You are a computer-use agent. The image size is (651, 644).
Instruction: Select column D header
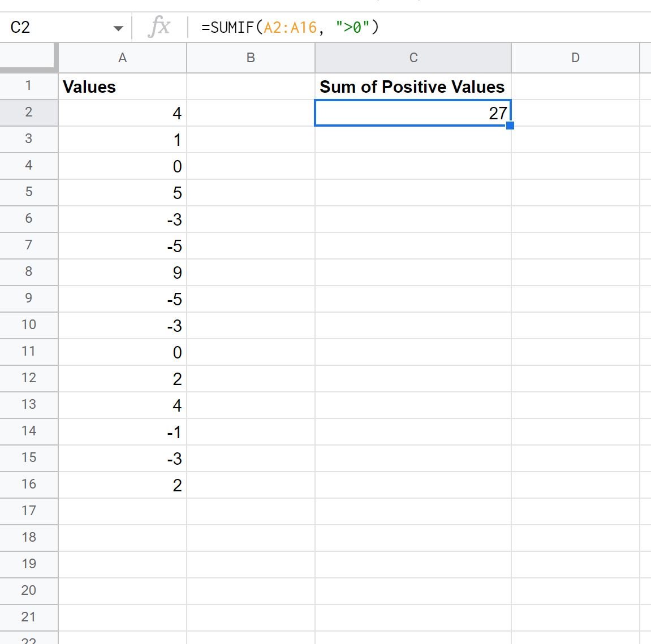tap(575, 58)
